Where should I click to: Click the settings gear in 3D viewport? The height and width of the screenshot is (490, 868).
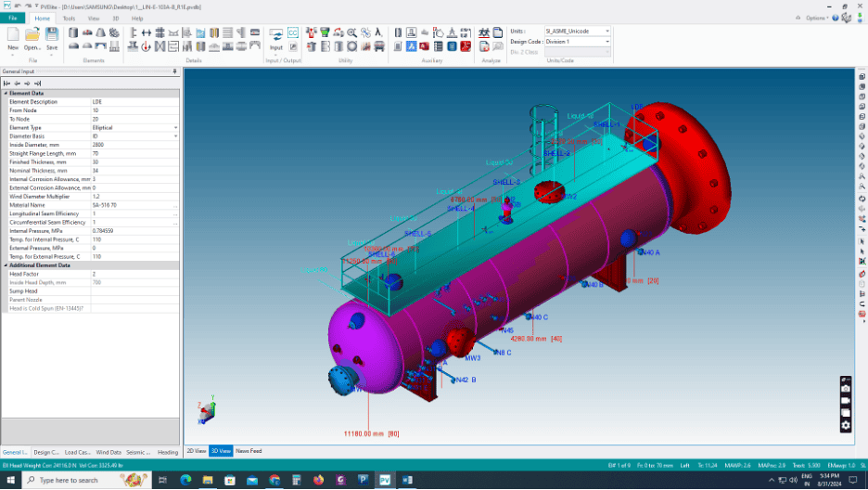coord(846,425)
